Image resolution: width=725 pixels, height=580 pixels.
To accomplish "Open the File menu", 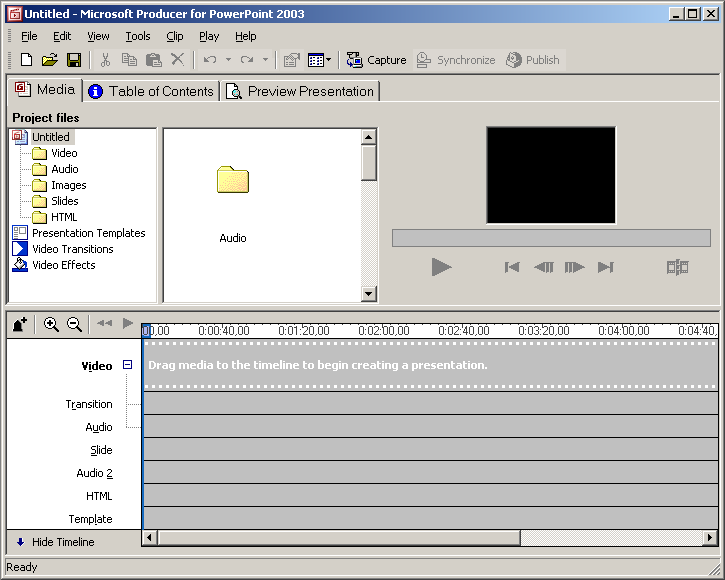I will coord(29,36).
